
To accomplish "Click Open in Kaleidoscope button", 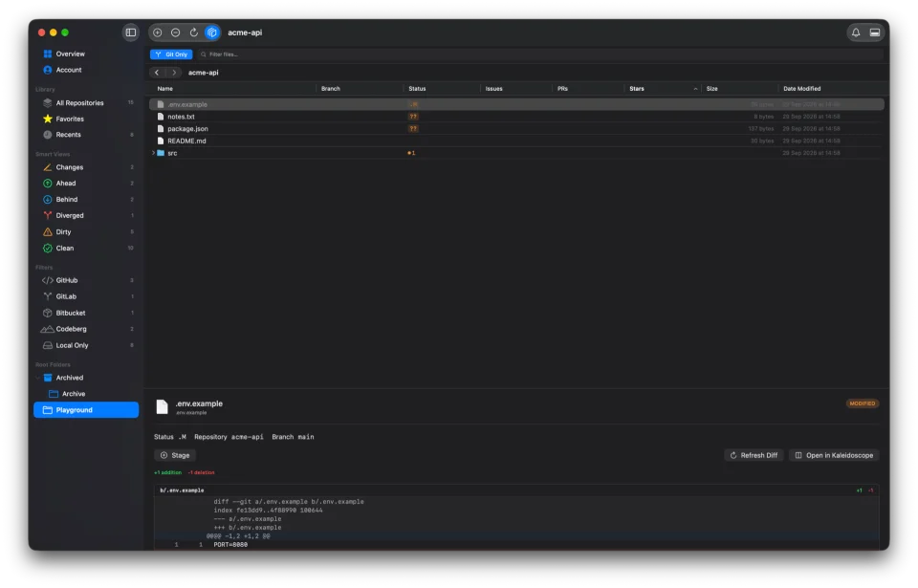I will pyautogui.click(x=834, y=456).
